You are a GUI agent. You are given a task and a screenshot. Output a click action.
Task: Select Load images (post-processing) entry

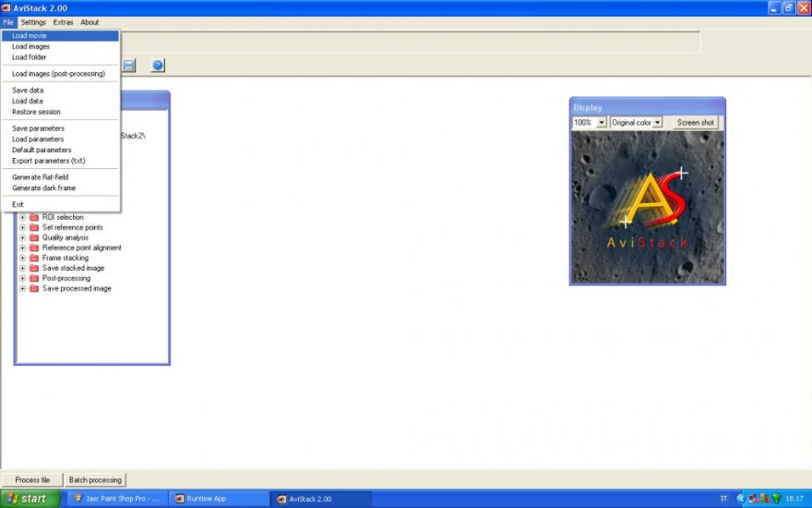60,74
